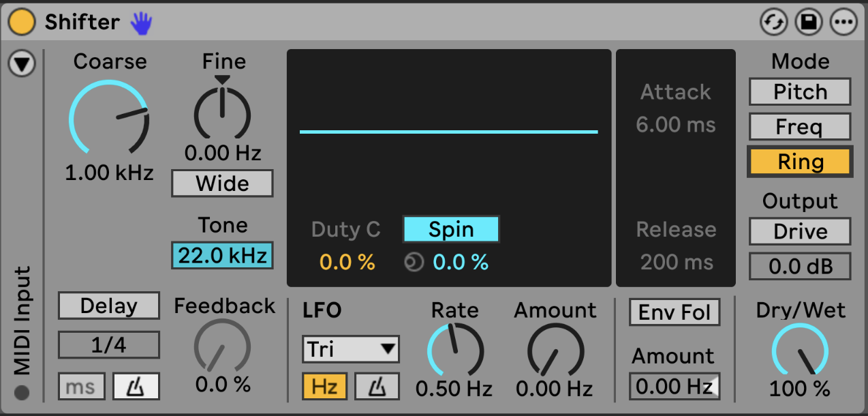The image size is (868, 416).
Task: Click the LFO Rate knob
Action: coord(455,351)
